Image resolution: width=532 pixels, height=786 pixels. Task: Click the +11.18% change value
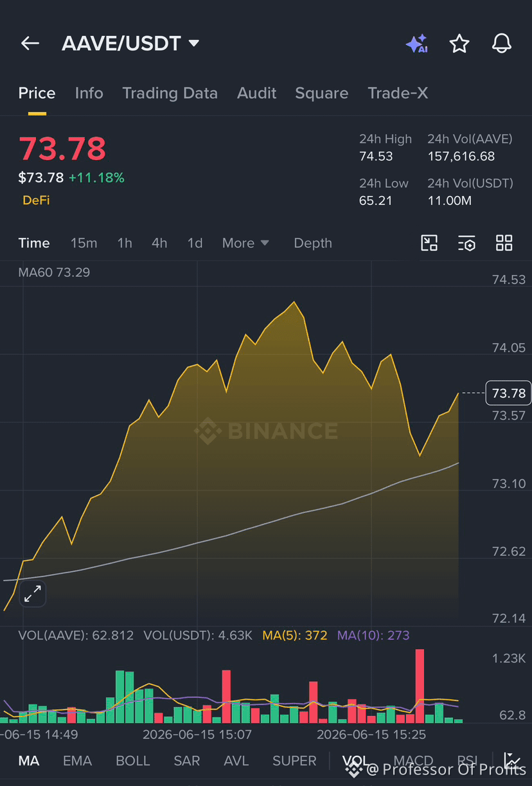[96, 178]
